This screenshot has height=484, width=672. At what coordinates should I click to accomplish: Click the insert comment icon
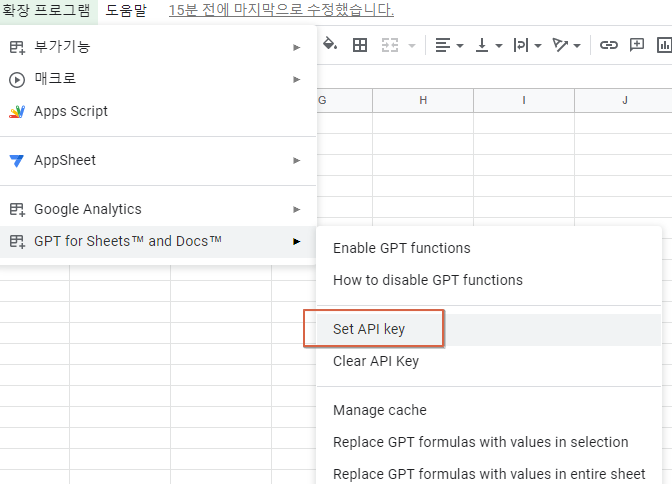coord(637,45)
